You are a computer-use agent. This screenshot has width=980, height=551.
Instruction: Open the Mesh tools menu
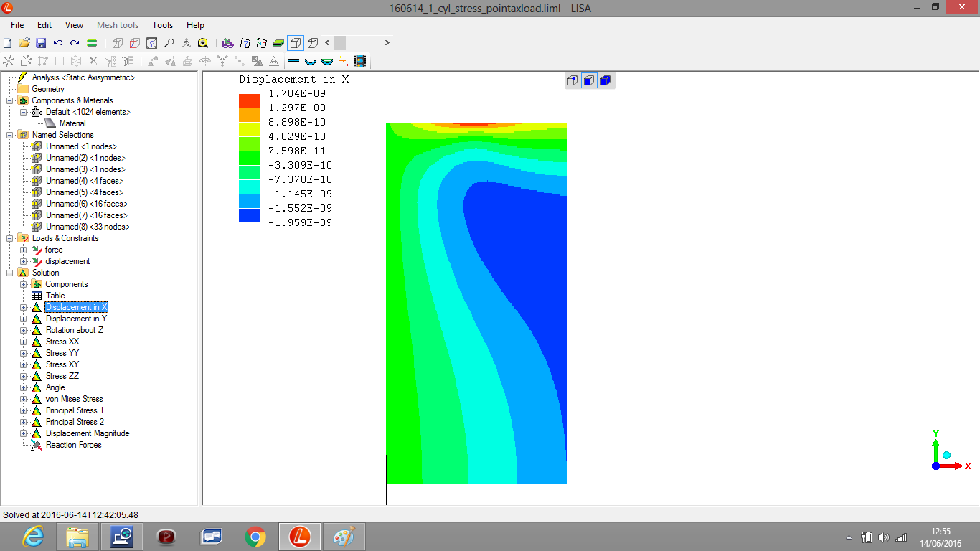(x=118, y=25)
